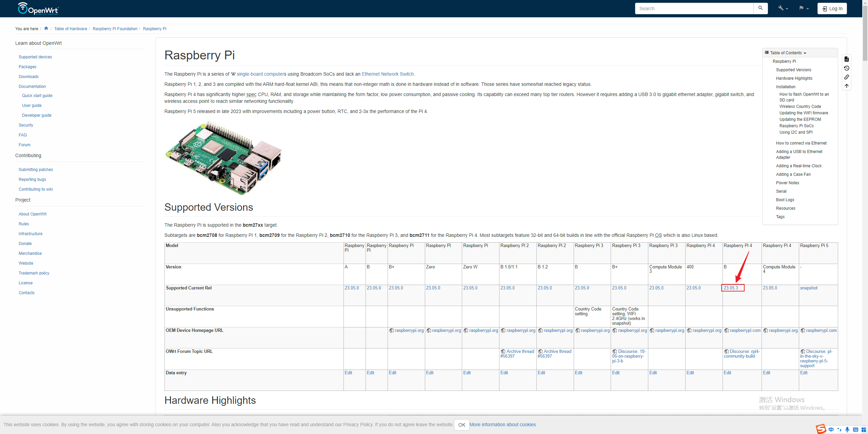Click the OpenWrt logo

pyautogui.click(x=38, y=8)
